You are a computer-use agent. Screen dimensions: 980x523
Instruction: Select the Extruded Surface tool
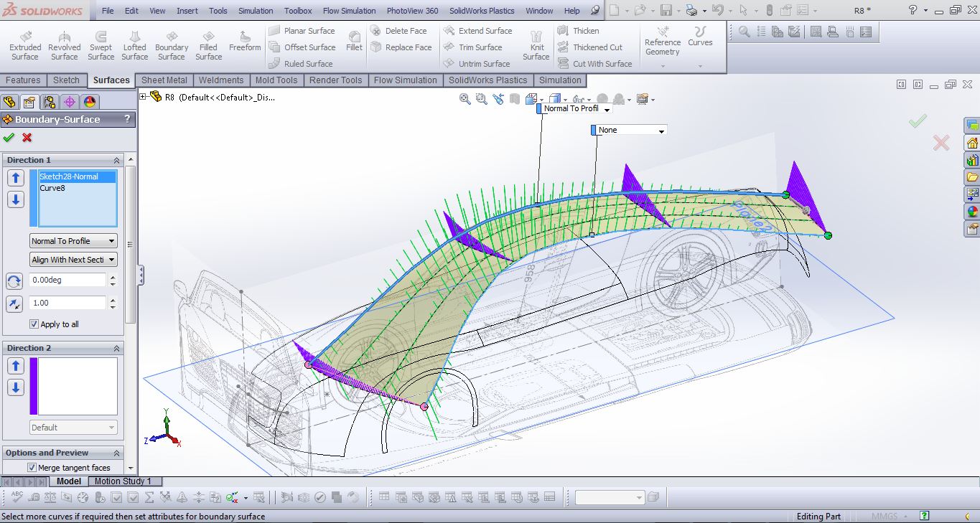[25, 45]
